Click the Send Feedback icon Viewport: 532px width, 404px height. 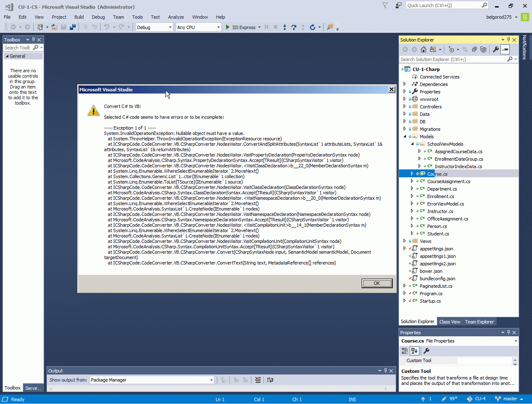(x=399, y=5)
